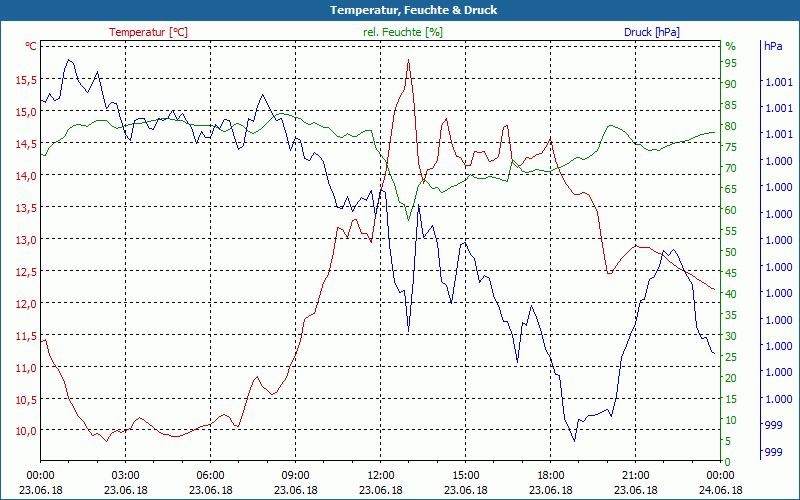This screenshot has height=500, width=800.
Task: Click the blue pressure minimum near 19:00
Action: click(574, 441)
